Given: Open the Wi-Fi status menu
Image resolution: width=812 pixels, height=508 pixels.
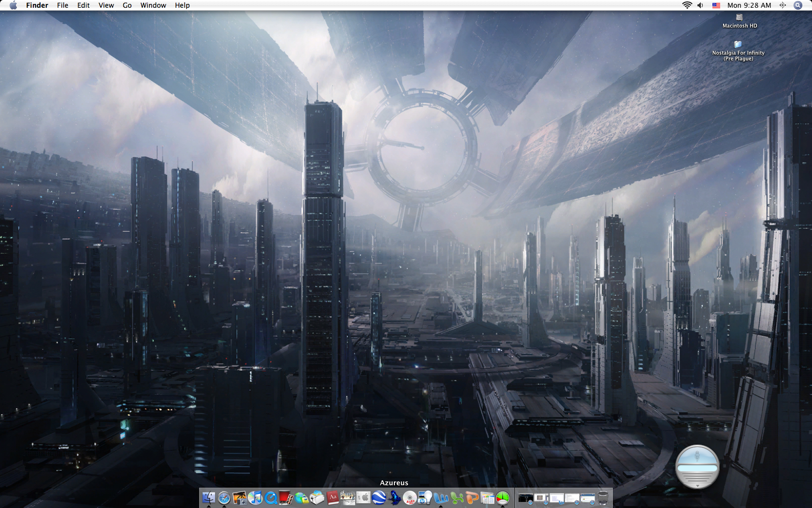Looking at the screenshot, I should point(687,5).
